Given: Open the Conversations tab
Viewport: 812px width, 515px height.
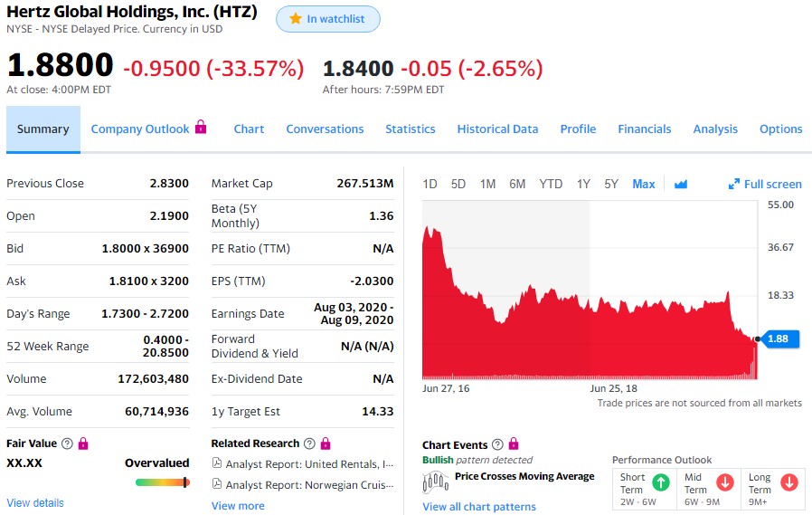Looking at the screenshot, I should pyautogui.click(x=325, y=129).
